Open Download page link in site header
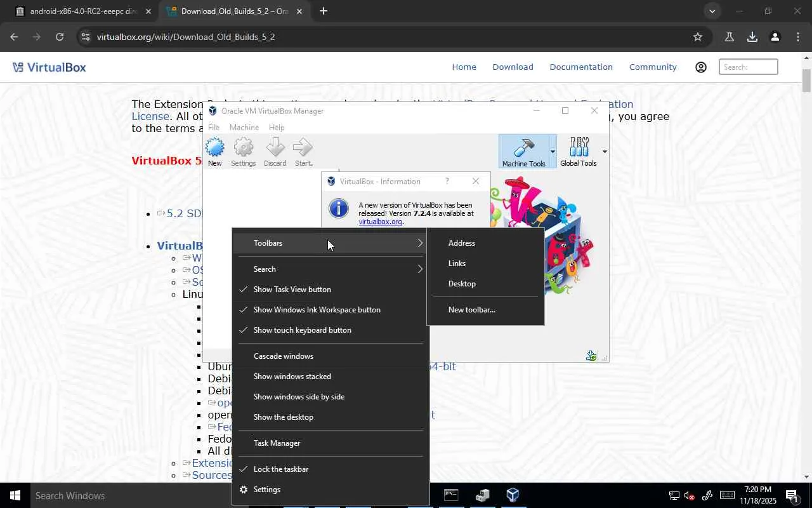 513,67
